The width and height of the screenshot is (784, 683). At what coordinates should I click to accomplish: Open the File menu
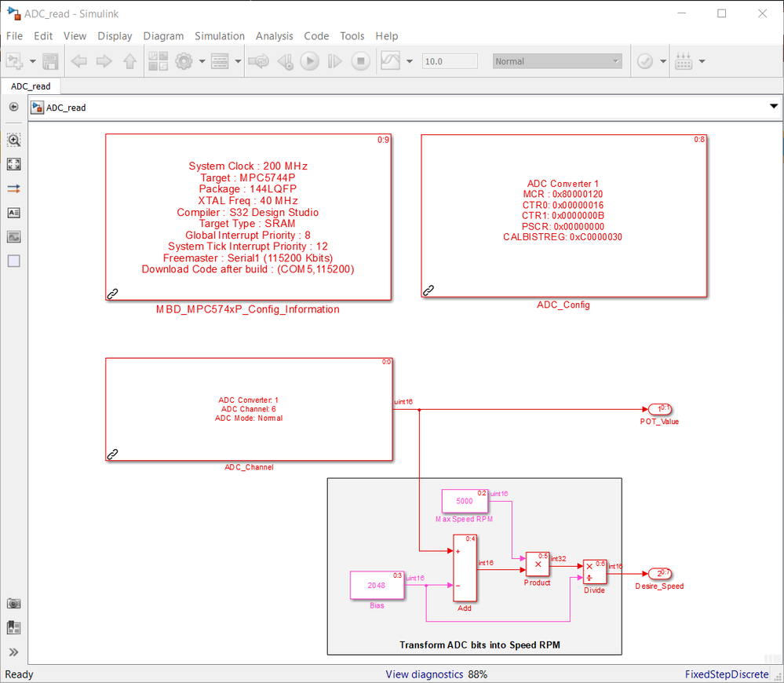14,36
